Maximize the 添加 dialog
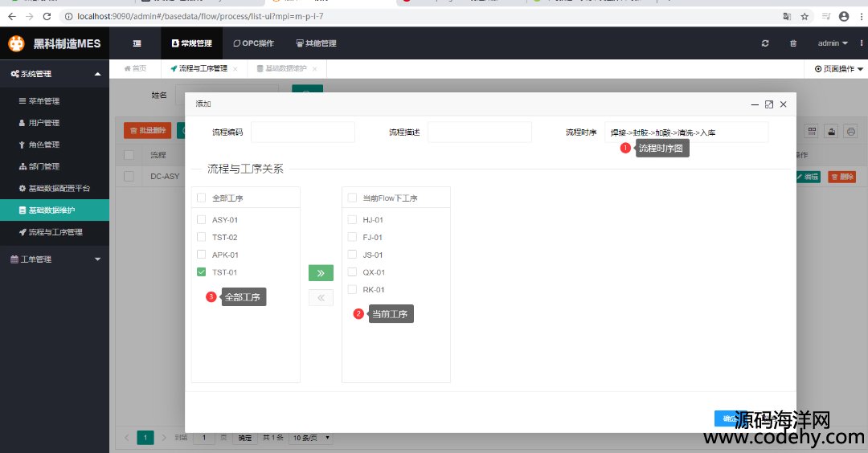The height and width of the screenshot is (453, 868). [769, 104]
